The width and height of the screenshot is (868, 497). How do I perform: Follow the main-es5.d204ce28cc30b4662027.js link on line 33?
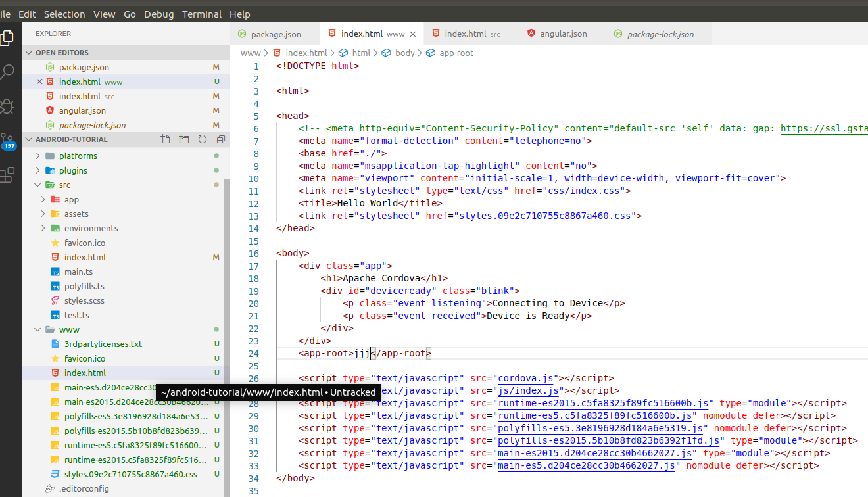tap(587, 465)
